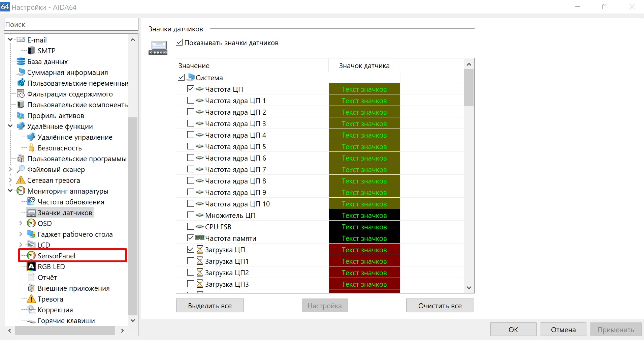Screen dimensions: 644x340
Task: Check the CPU FSB checkbox
Action: tap(191, 227)
